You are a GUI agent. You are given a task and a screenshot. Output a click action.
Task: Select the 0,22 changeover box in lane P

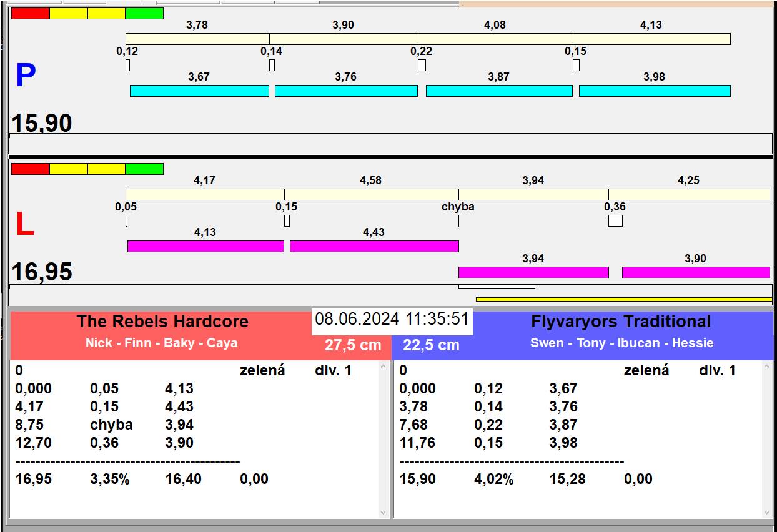coord(422,65)
